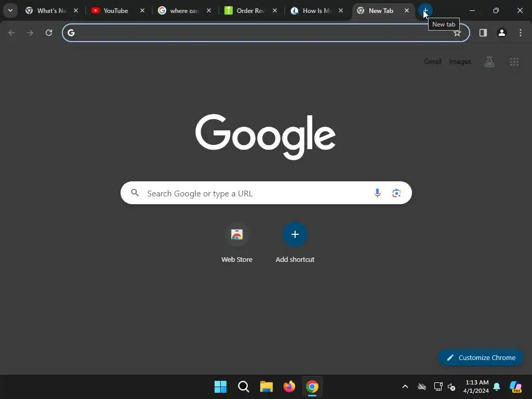The image size is (532, 399).
Task: Bookmark this tab with the star icon
Action: coord(457,33)
